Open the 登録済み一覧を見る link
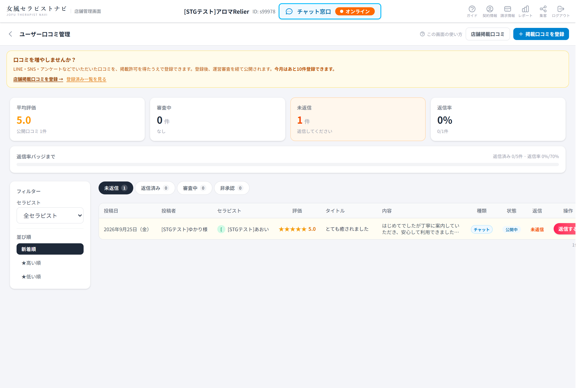 [x=86, y=79]
